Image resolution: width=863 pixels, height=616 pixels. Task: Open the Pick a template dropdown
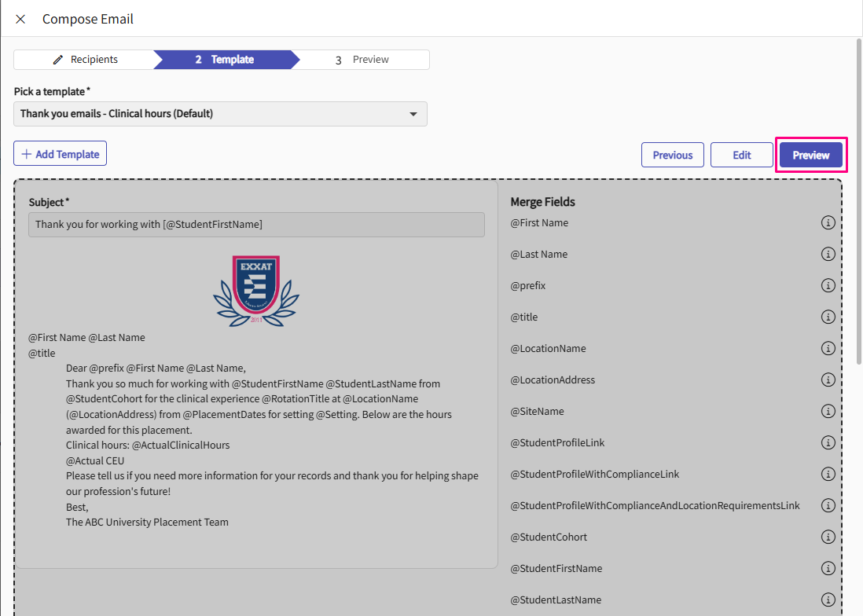[x=220, y=114]
